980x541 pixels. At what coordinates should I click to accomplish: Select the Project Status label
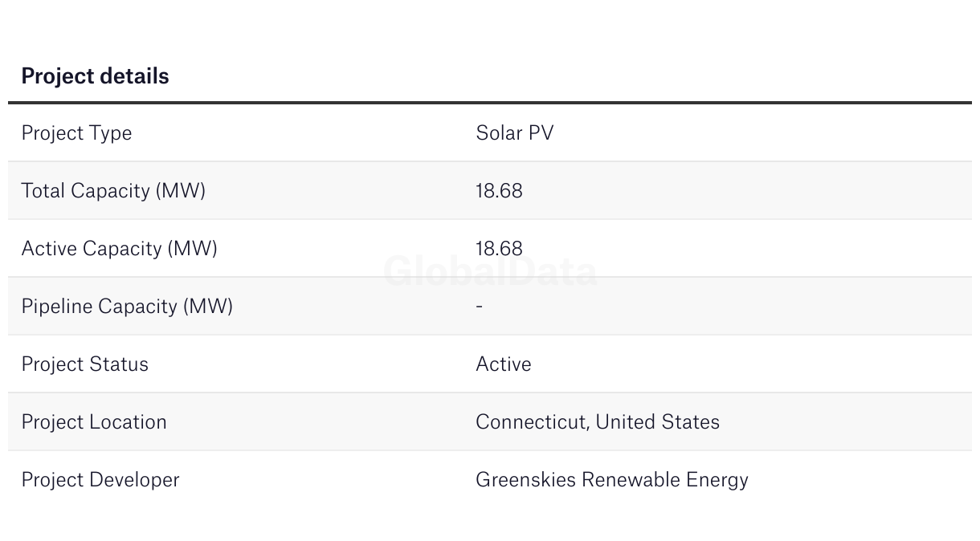85,364
